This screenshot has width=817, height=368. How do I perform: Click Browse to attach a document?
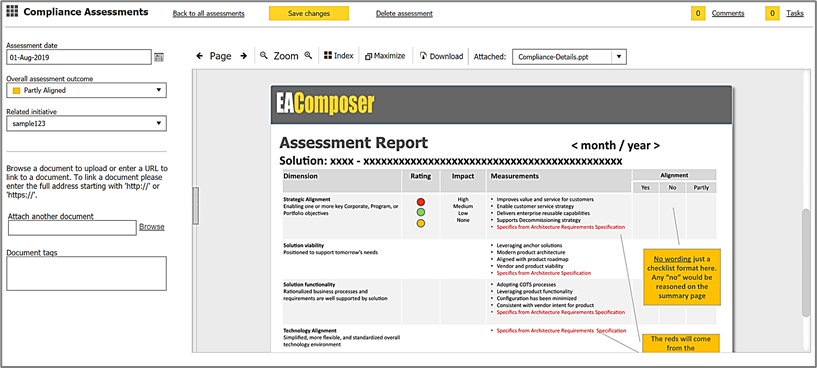pyautogui.click(x=152, y=227)
